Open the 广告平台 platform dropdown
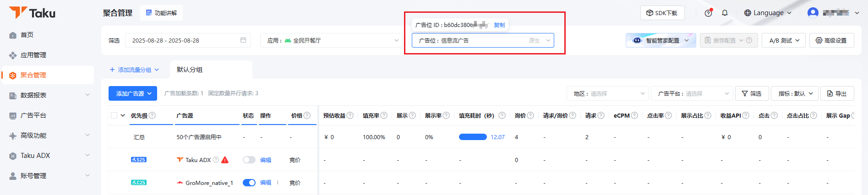Image resolution: width=868 pixels, height=195 pixels. (x=692, y=93)
